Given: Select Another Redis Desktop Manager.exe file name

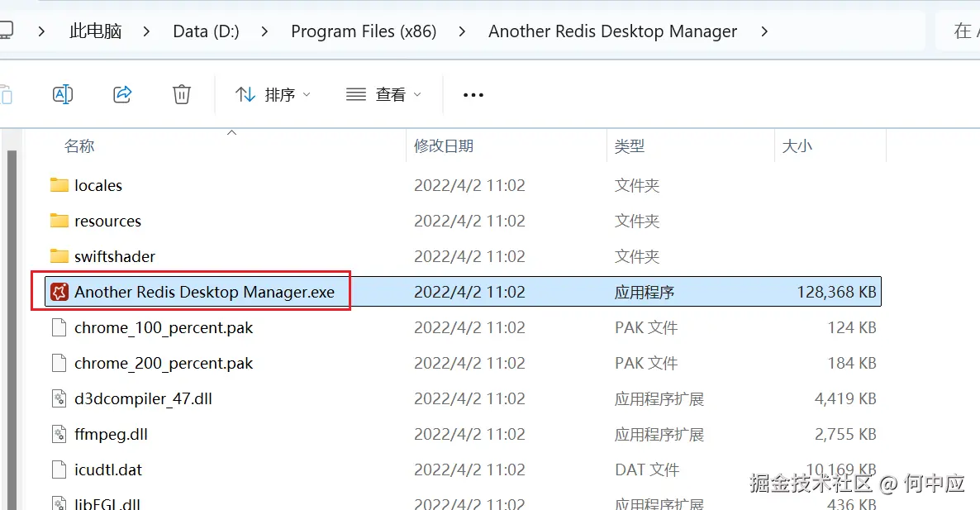Looking at the screenshot, I should pos(204,292).
